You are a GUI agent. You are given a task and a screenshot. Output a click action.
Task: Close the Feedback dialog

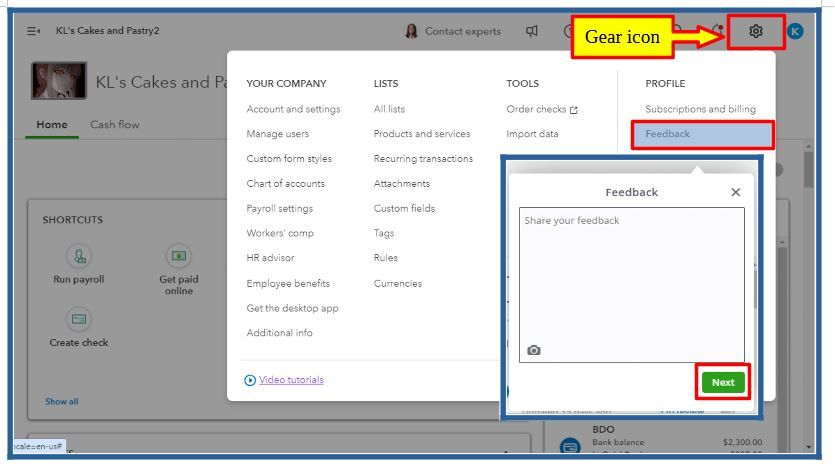tap(735, 192)
